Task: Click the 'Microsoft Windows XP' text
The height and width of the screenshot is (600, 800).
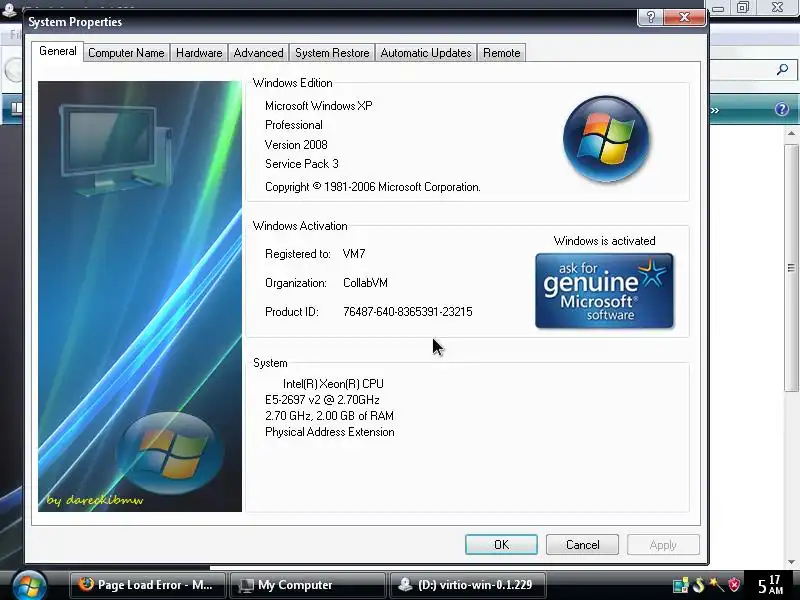Action: (x=319, y=106)
